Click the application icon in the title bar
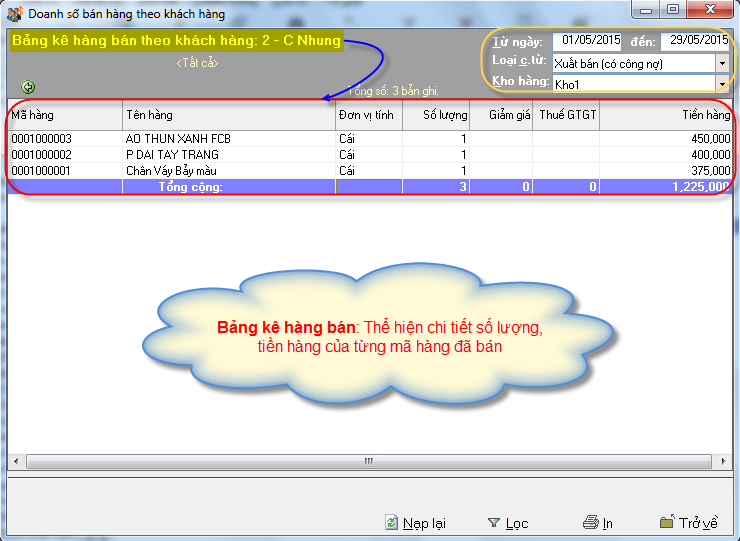Viewport: 740px width, 541px height. tap(15, 14)
